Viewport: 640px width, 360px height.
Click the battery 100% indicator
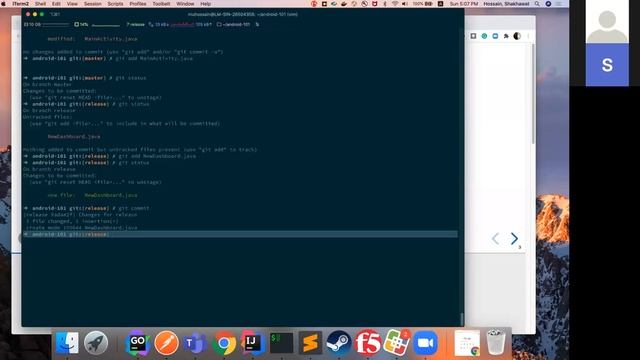[x=422, y=4]
